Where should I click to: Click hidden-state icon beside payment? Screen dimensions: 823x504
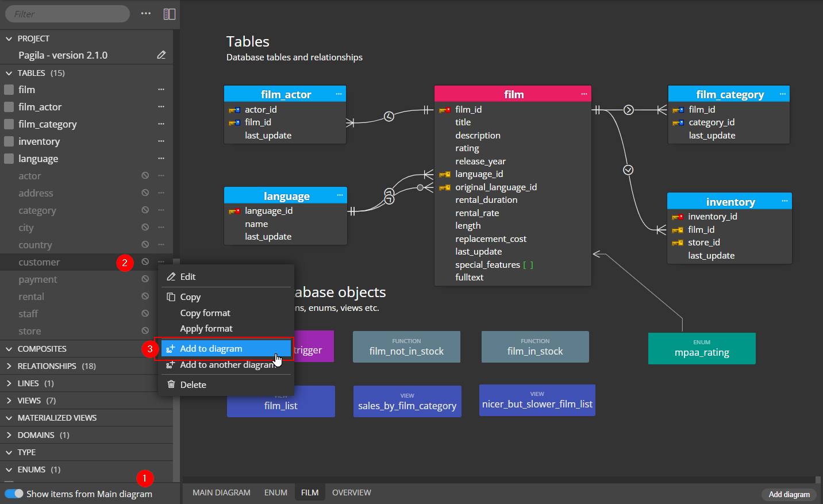click(x=145, y=279)
